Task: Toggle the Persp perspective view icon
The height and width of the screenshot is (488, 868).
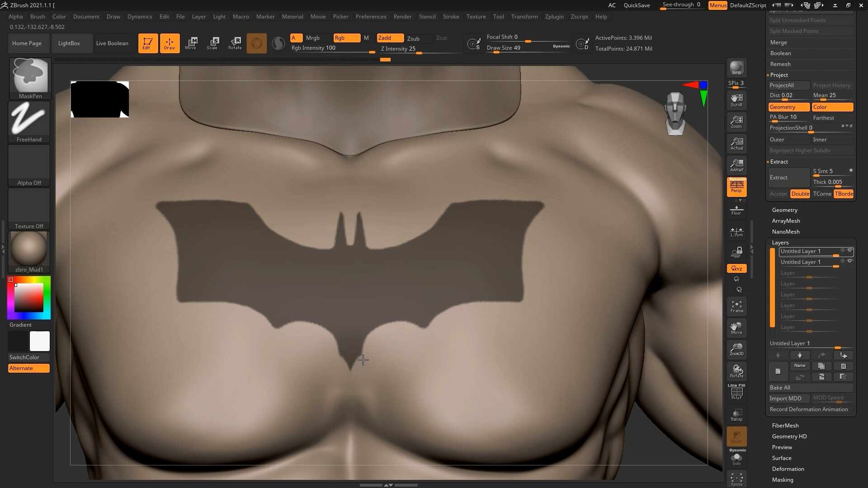Action: (736, 186)
